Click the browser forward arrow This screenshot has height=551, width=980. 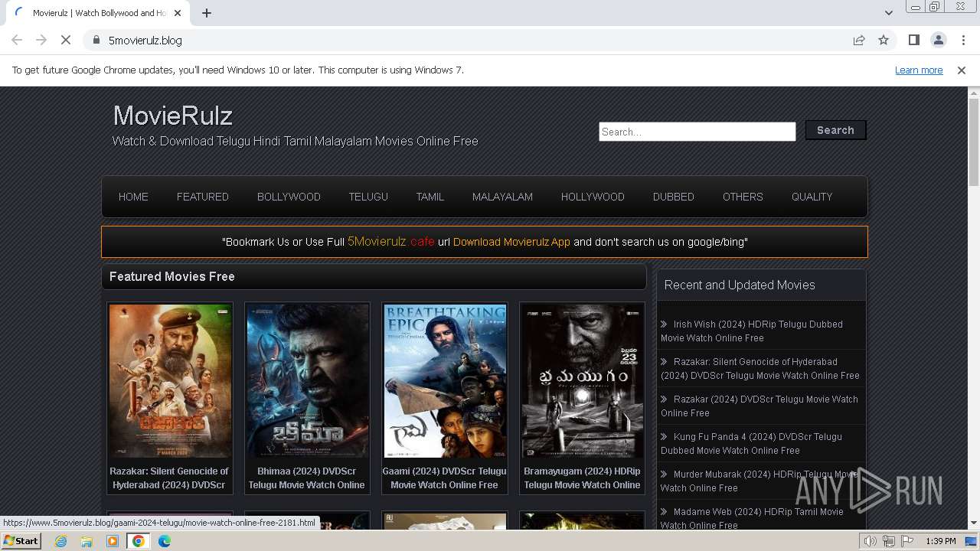pos(41,40)
